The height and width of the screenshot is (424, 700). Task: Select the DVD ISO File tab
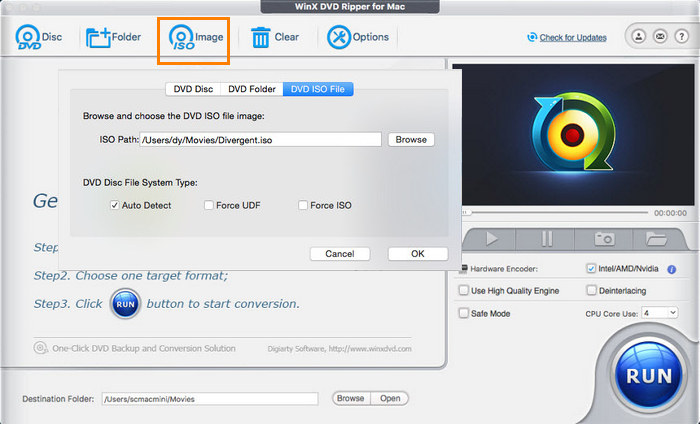(318, 89)
